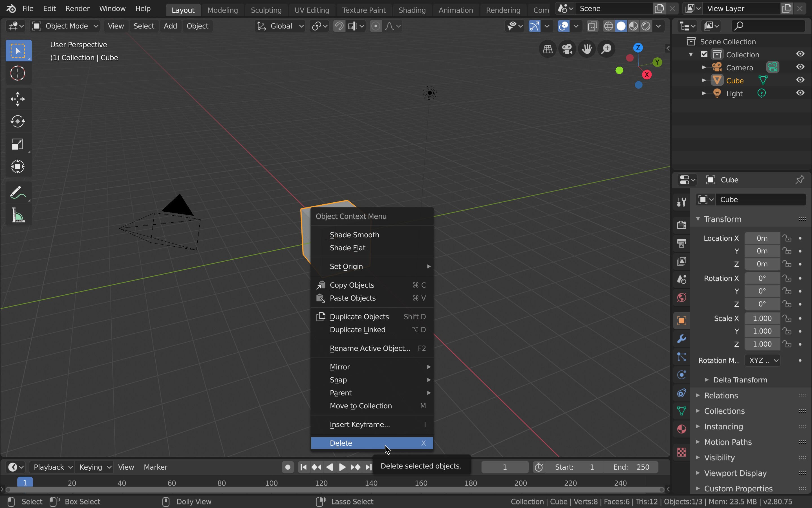This screenshot has width=812, height=508.
Task: Toggle proportional editing button
Action: click(x=376, y=26)
